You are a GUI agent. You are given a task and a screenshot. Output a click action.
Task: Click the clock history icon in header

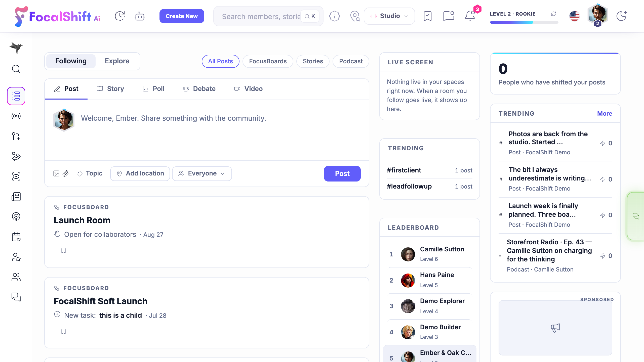(x=120, y=16)
